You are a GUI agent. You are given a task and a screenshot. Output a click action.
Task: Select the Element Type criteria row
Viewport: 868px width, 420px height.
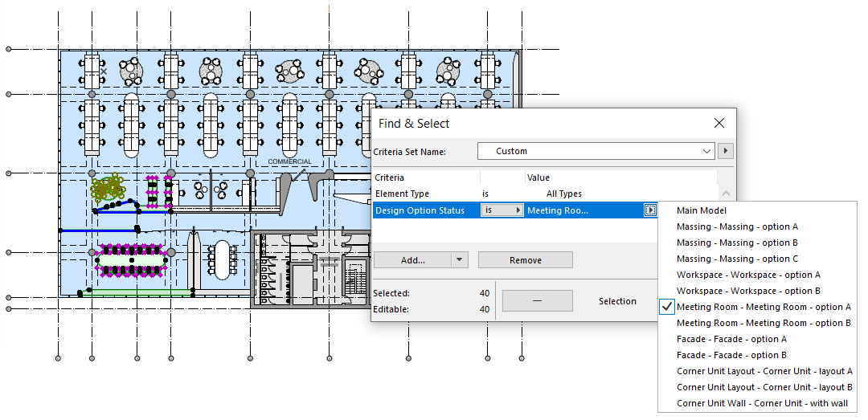pyautogui.click(x=402, y=194)
